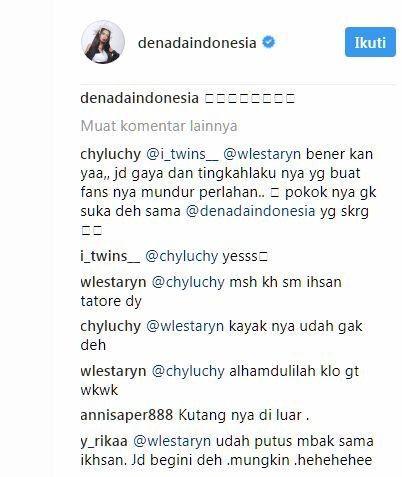Open denadaindonesia username in header
The width and height of the screenshot is (402, 477).
coord(197,43)
